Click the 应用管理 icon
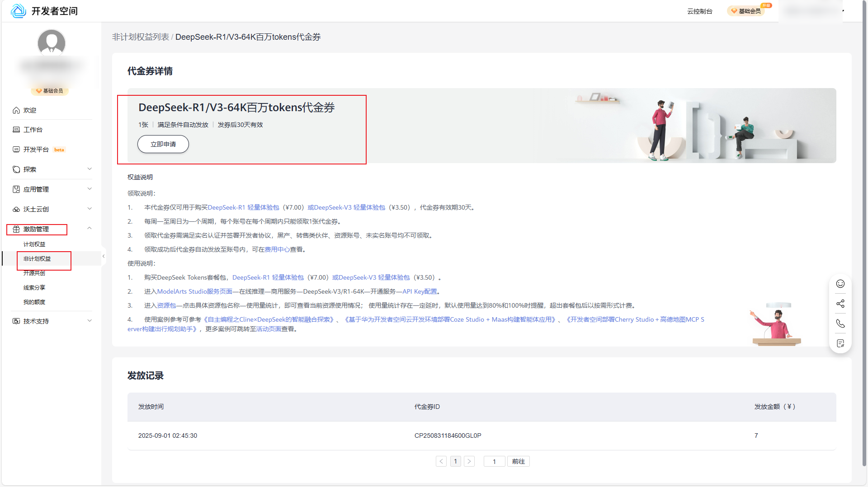Viewport: 868px width, 487px height. click(16, 189)
